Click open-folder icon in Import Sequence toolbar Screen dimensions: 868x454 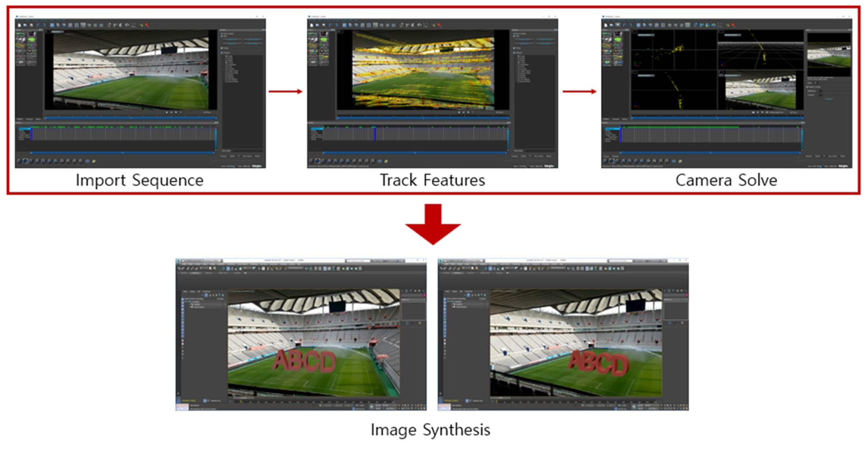(25, 25)
